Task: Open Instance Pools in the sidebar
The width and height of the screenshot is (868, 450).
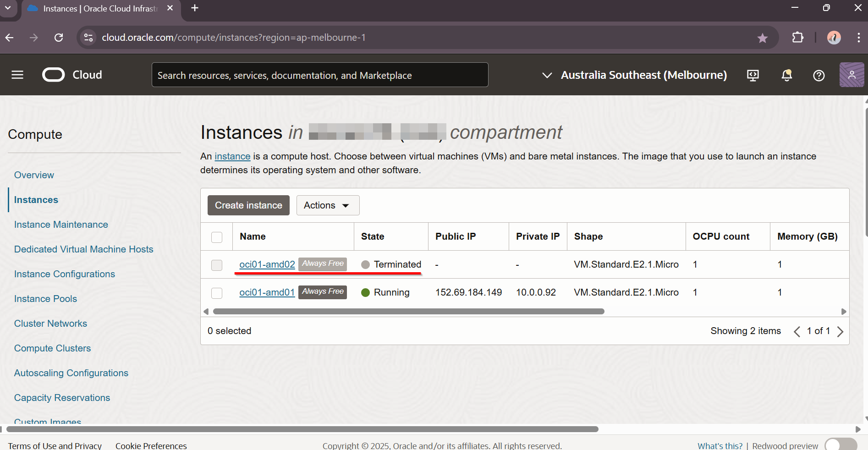Action: point(45,299)
